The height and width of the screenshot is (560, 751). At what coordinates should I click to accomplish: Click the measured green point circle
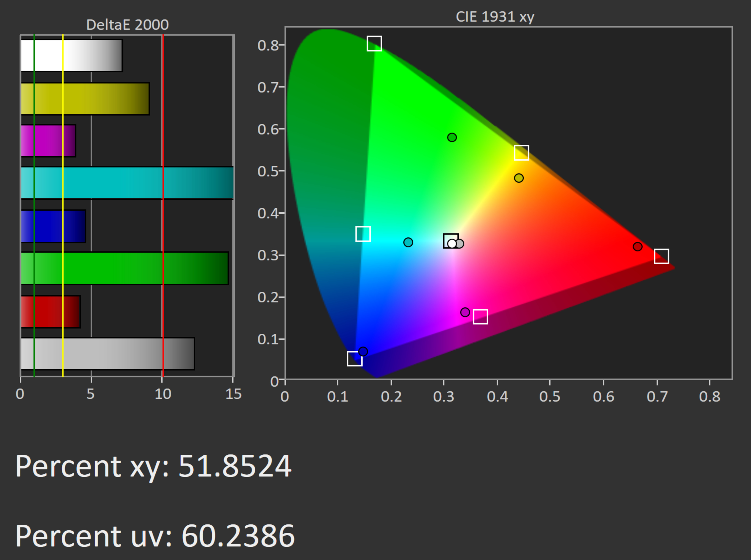(x=452, y=137)
